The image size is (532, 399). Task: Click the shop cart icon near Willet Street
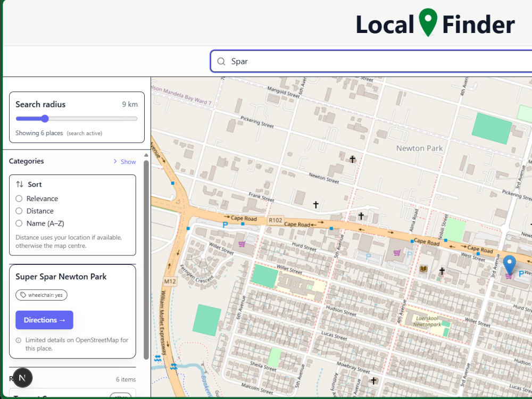242,244
